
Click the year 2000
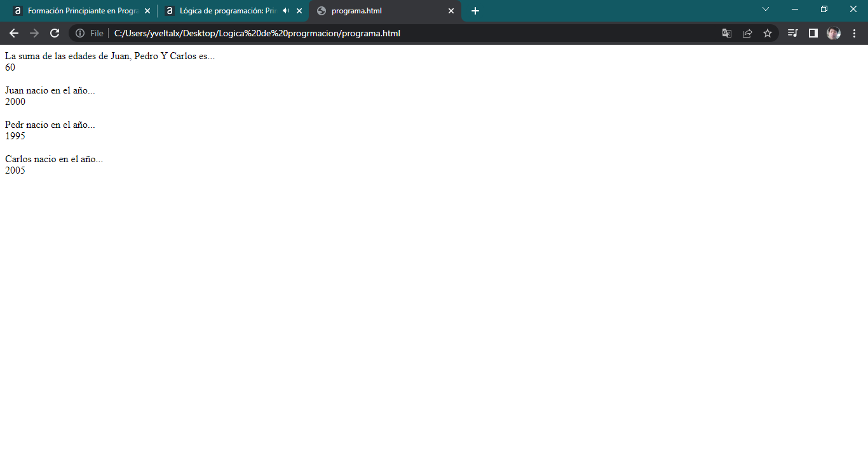[15, 102]
